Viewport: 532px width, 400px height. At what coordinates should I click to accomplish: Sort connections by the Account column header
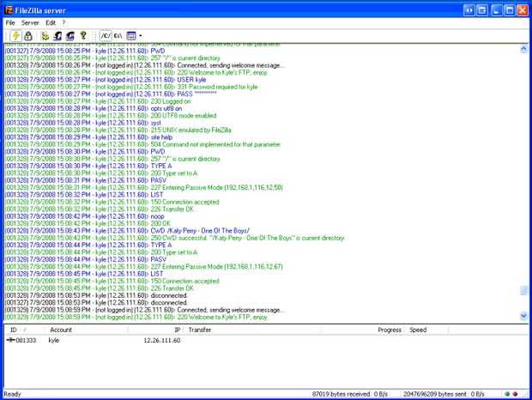61,330
